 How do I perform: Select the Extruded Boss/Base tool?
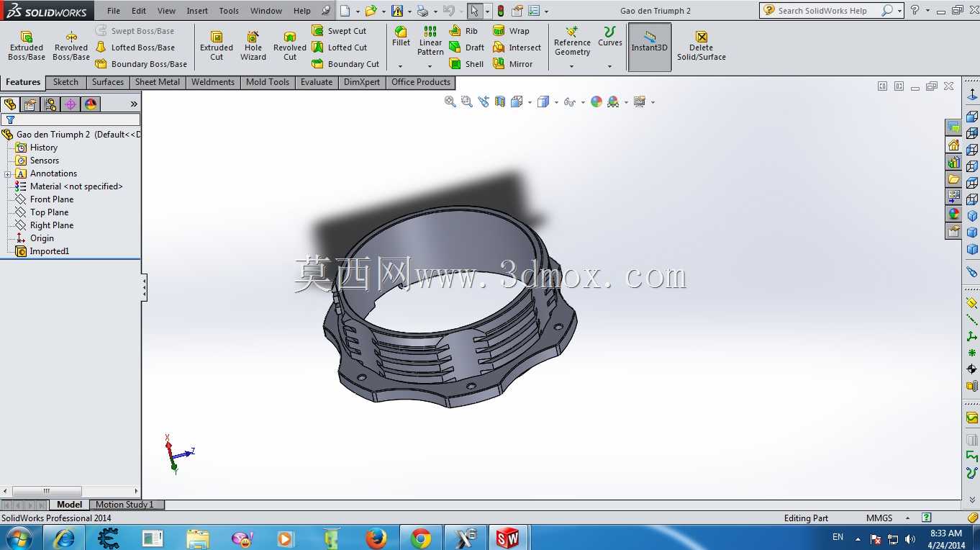[27, 45]
